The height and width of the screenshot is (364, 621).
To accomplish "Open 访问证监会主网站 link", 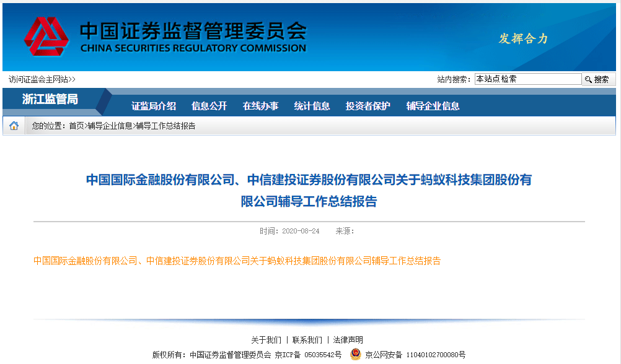I will tap(42, 79).
